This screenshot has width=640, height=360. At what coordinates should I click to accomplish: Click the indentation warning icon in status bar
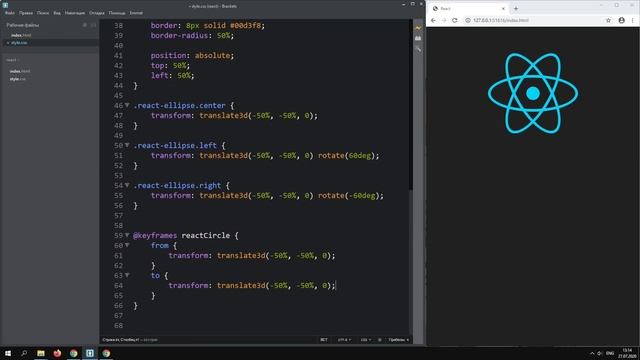(x=380, y=340)
